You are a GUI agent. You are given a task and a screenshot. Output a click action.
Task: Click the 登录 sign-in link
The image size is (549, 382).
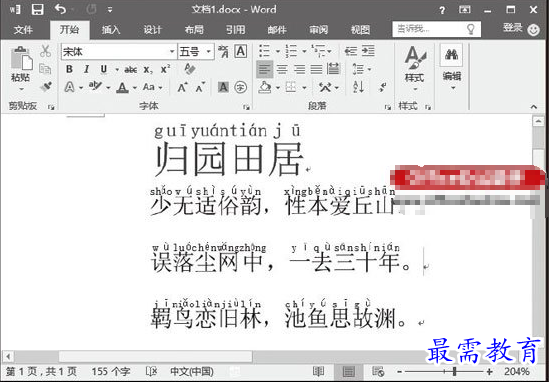click(513, 28)
